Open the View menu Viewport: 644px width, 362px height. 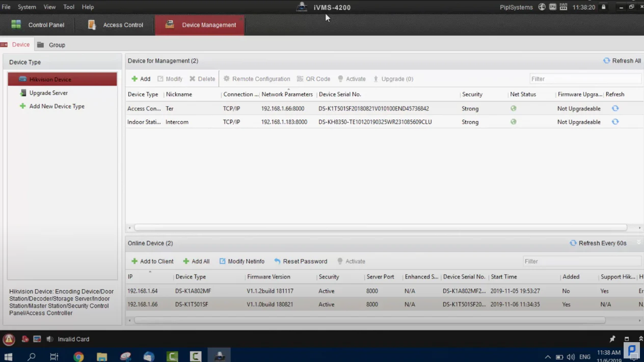pyautogui.click(x=49, y=7)
